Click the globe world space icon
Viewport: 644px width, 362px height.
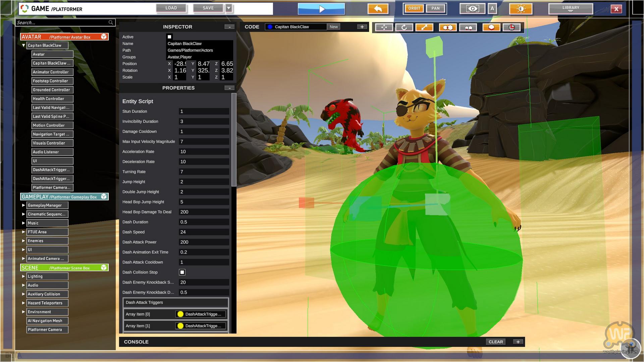[512, 27]
